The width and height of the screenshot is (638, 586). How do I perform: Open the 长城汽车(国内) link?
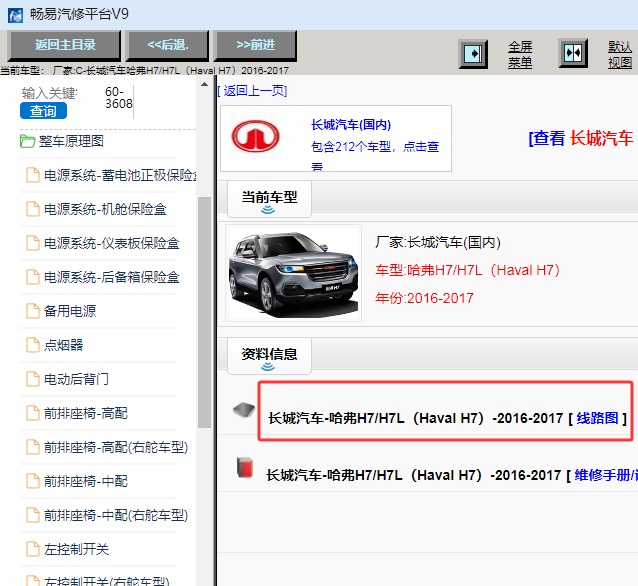351,125
